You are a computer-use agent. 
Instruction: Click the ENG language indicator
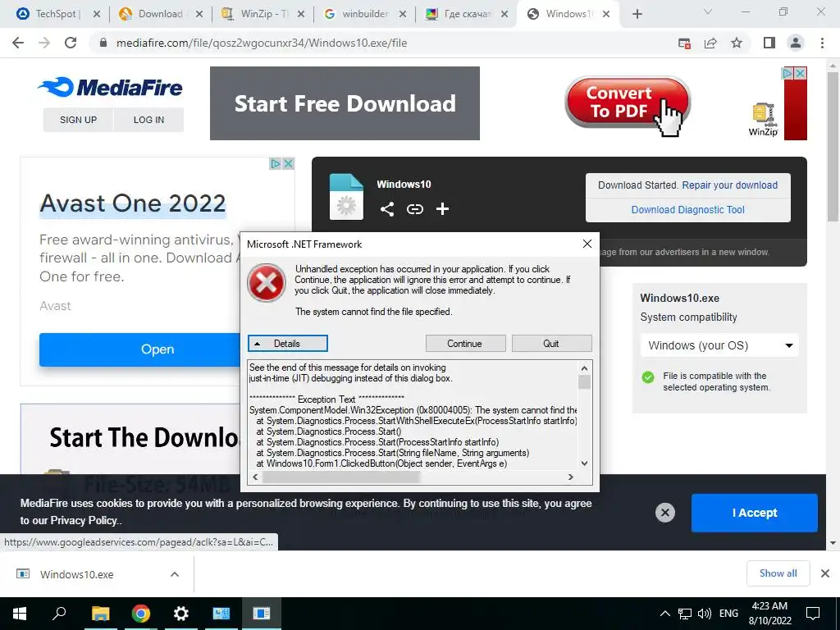[728, 614]
